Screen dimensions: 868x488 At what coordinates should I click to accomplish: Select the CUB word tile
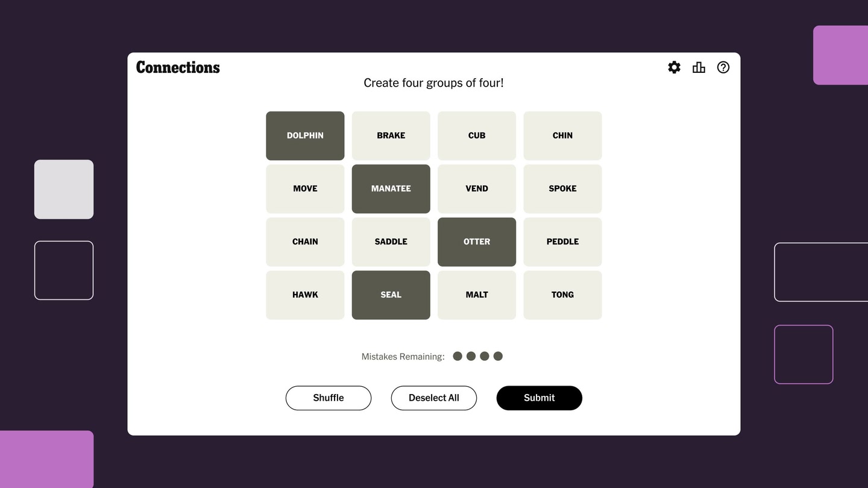(476, 136)
